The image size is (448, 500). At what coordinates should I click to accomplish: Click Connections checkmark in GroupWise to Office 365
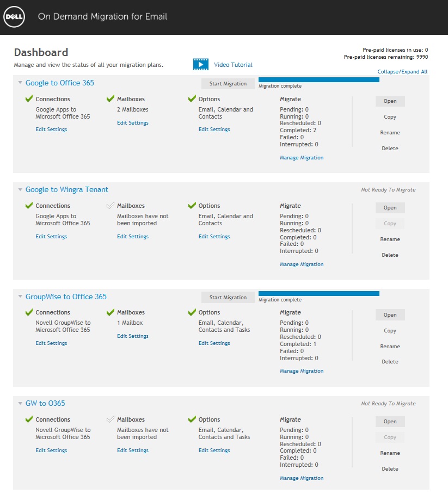tap(29, 312)
